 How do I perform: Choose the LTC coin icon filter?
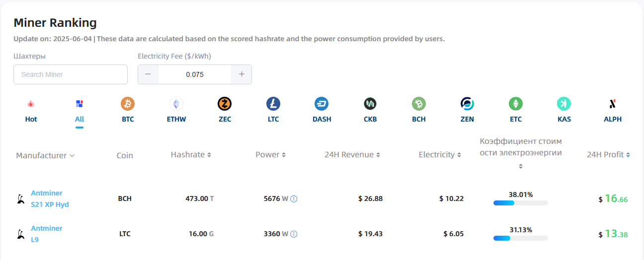pos(273,104)
